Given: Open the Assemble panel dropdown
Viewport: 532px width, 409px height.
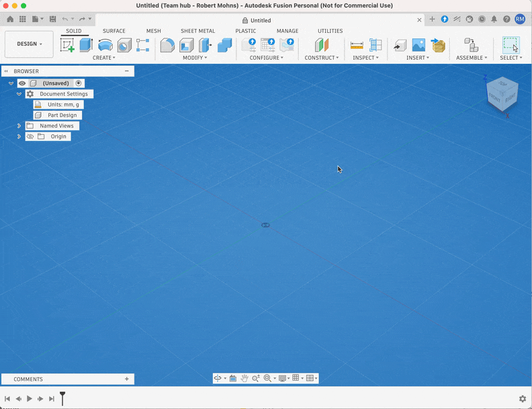Looking at the screenshot, I should [472, 58].
